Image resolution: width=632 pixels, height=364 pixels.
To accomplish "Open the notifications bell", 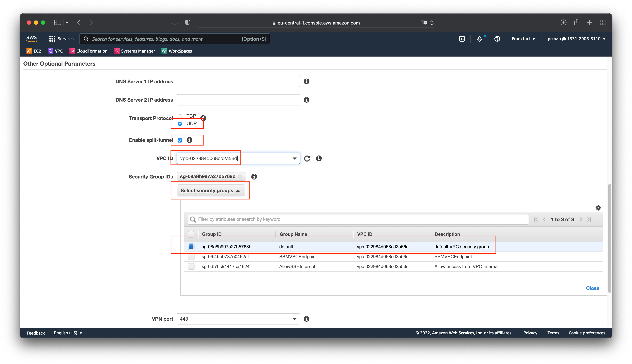I will (x=479, y=39).
